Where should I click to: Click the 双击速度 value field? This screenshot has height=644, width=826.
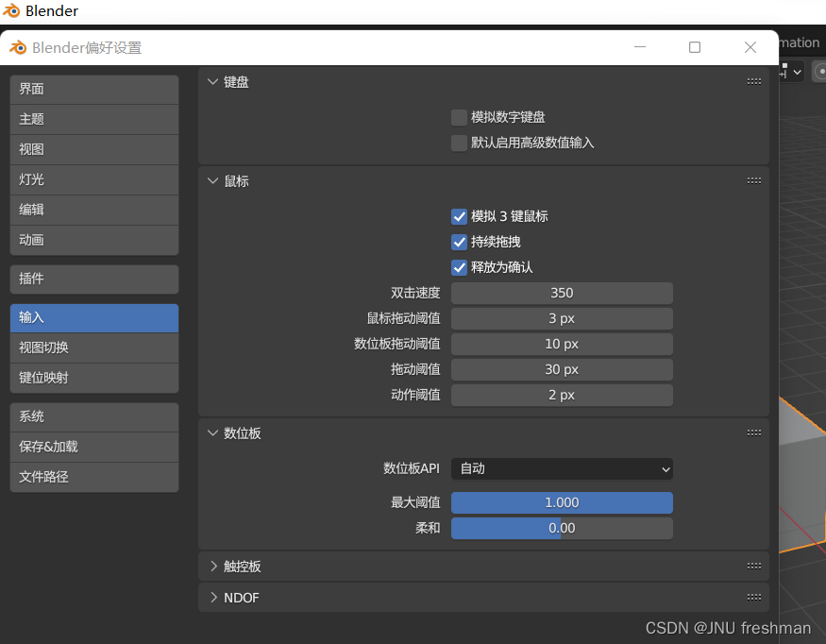click(x=562, y=293)
